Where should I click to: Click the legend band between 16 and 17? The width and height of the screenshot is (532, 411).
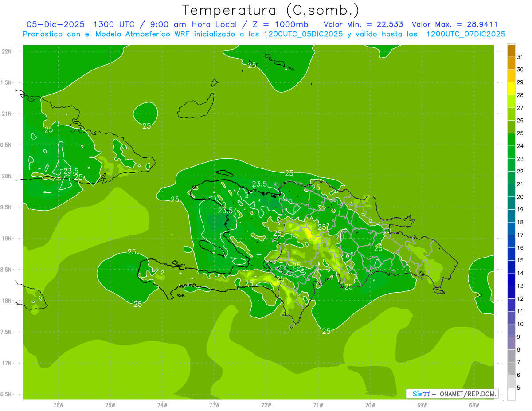click(511, 242)
